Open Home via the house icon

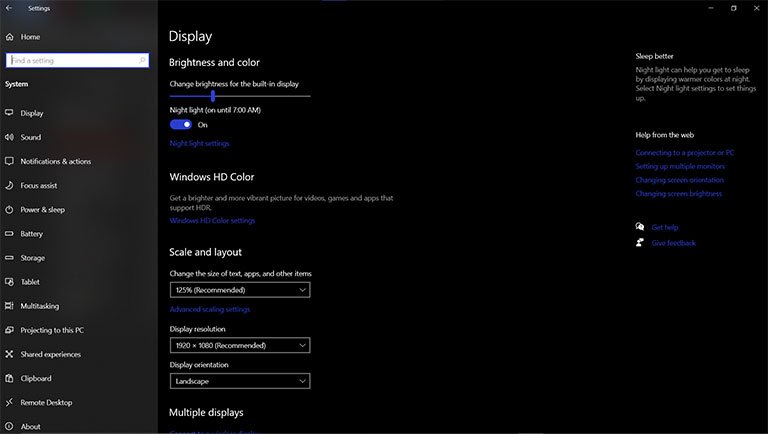(9, 37)
